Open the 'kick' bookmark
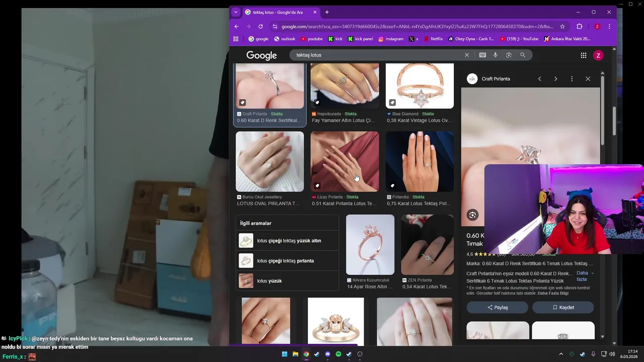The width and height of the screenshot is (644, 362). (x=335, y=39)
